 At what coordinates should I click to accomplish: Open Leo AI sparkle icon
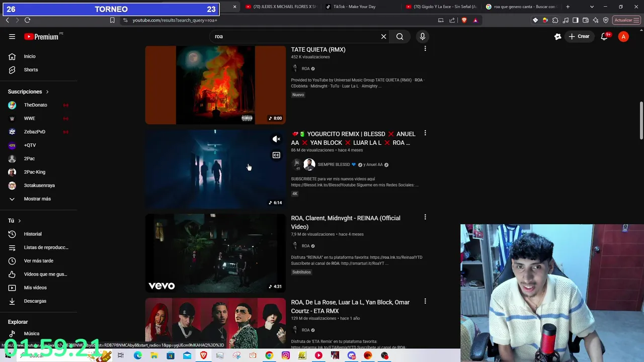tap(596, 20)
